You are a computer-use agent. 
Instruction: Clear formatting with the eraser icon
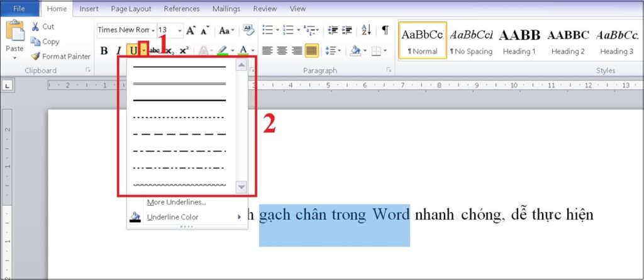pyautogui.click(x=248, y=30)
